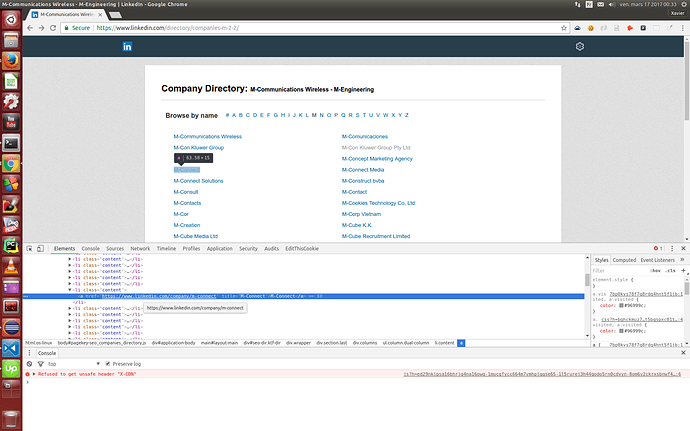Switch to DevTools Sources tab

point(115,248)
